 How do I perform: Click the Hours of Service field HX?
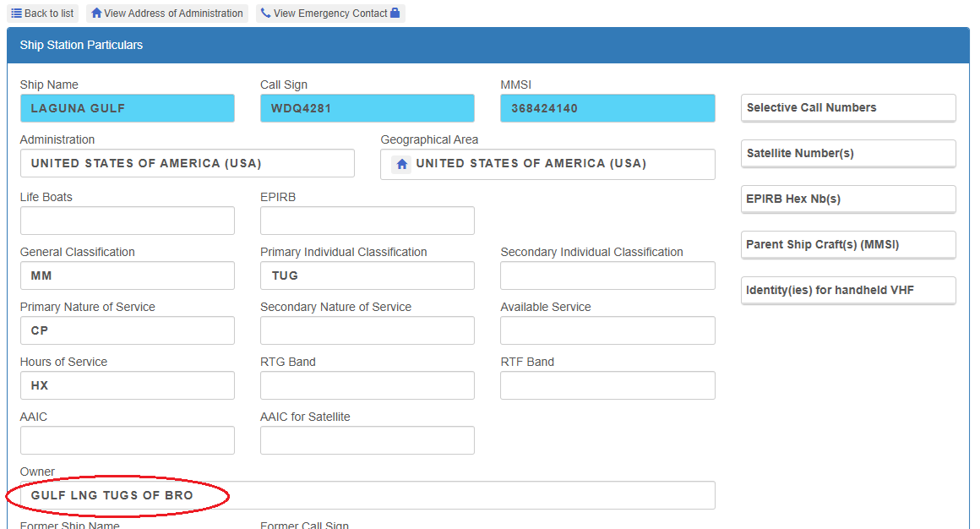[x=128, y=386]
